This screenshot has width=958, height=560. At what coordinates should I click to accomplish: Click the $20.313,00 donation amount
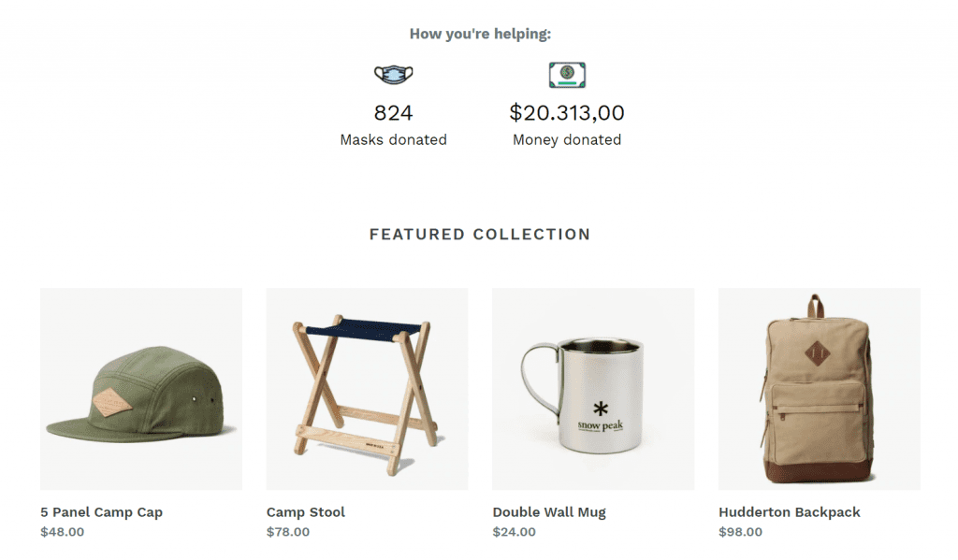click(x=567, y=113)
